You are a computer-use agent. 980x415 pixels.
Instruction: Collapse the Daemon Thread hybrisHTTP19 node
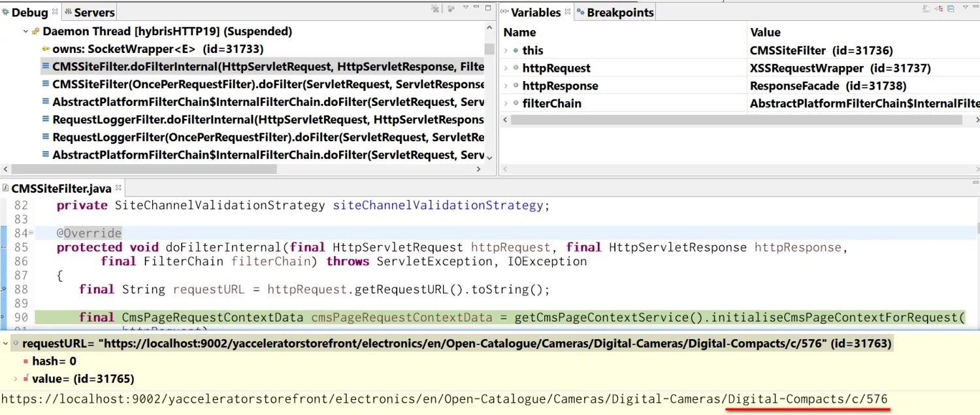(x=25, y=31)
